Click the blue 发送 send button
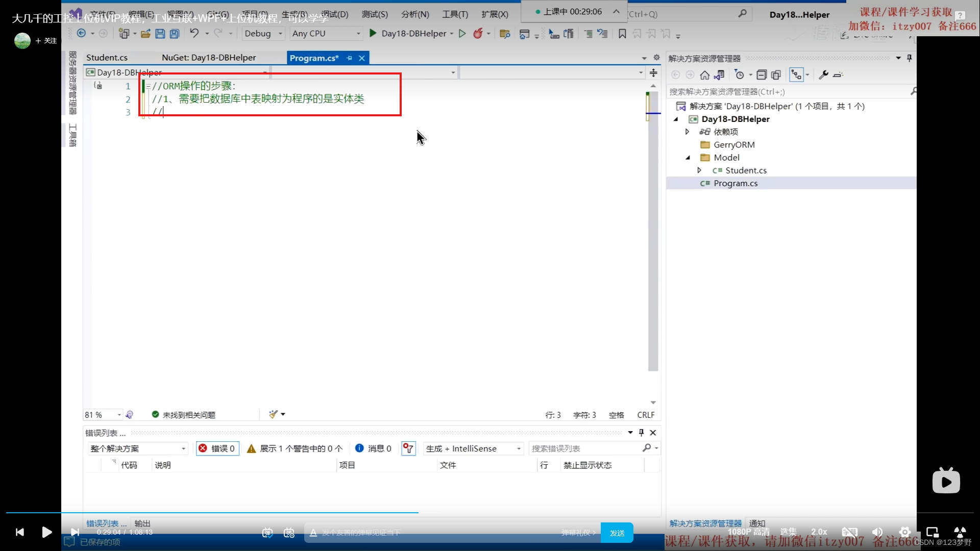This screenshot has width=980, height=551. click(x=617, y=533)
